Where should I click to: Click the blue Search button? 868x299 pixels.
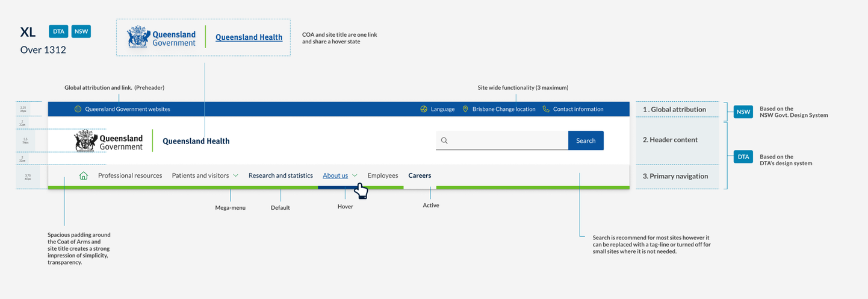click(586, 140)
